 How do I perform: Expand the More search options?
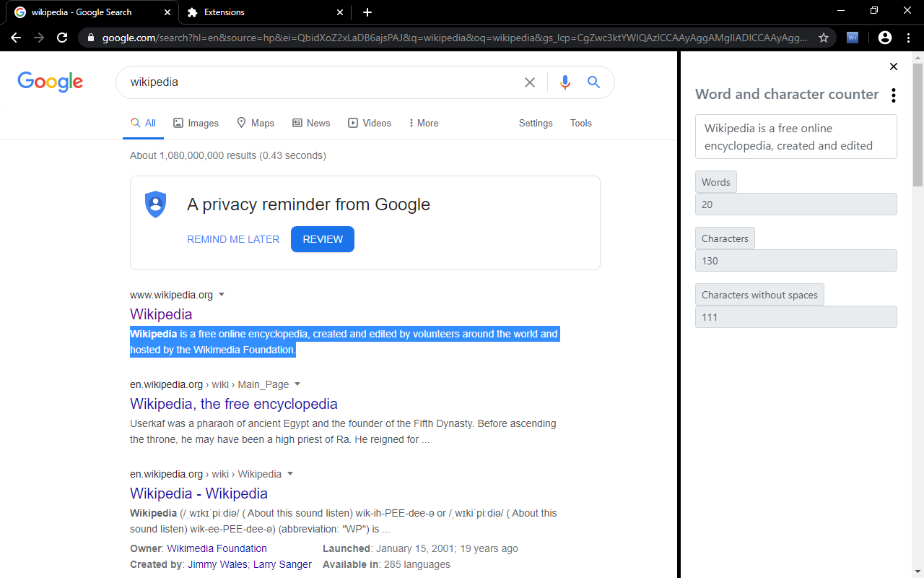coord(424,124)
